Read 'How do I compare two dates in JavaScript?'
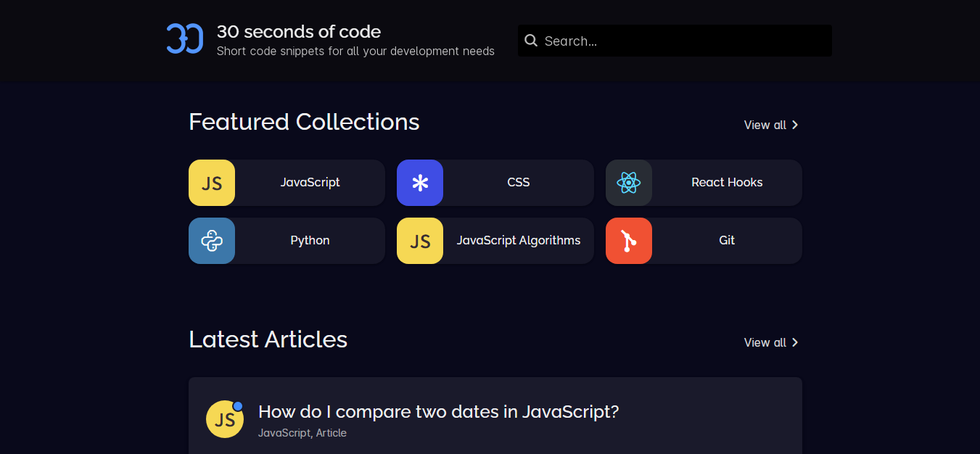The image size is (980, 454). click(x=439, y=412)
